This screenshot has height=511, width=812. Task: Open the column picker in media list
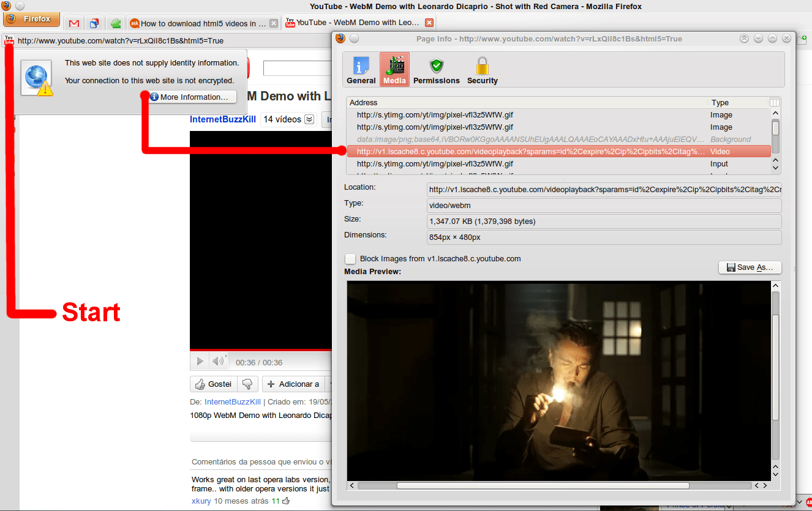775,103
